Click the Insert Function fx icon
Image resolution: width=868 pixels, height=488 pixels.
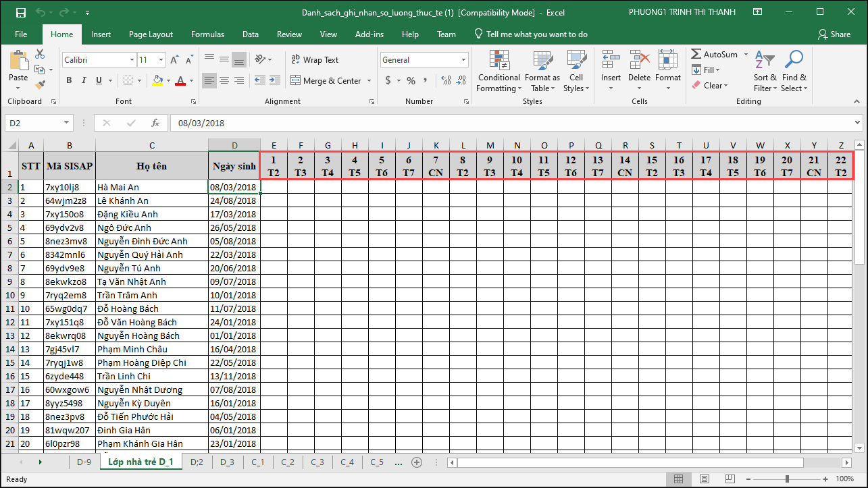(x=155, y=124)
